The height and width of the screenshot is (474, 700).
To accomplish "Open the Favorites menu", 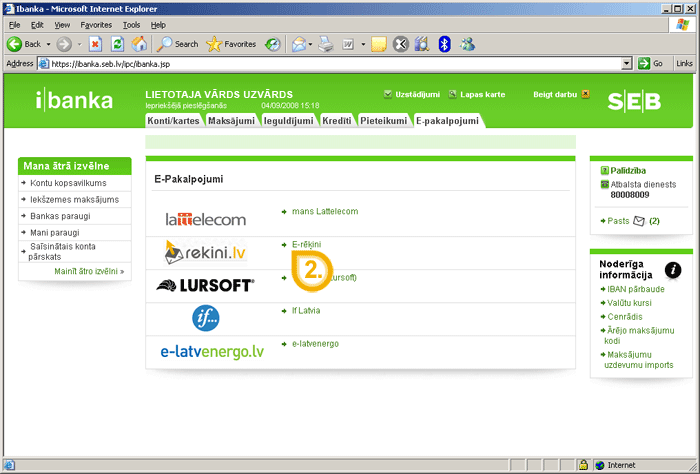I will click(x=96, y=25).
